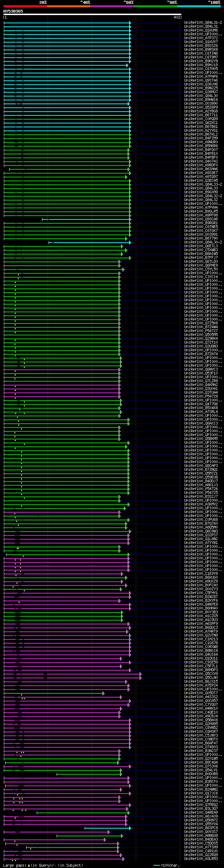Select the UniRef100_O03991 label
Image resolution: width=224 pixels, height=868 pixels.
201,234
